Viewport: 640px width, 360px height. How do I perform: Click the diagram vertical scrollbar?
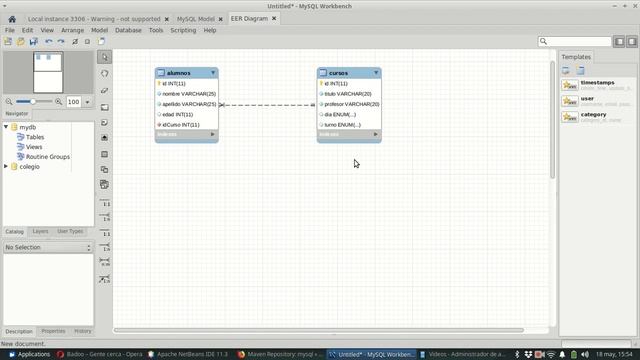click(x=552, y=120)
